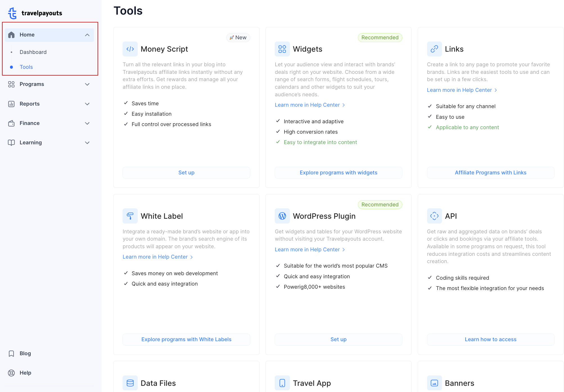Click 'Easy to integrate into content' text
The height and width of the screenshot is (392, 564).
[320, 142]
